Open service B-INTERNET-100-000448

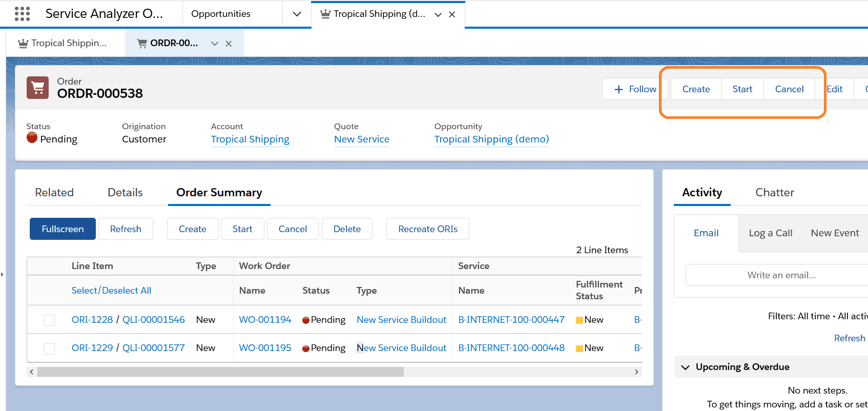point(511,348)
